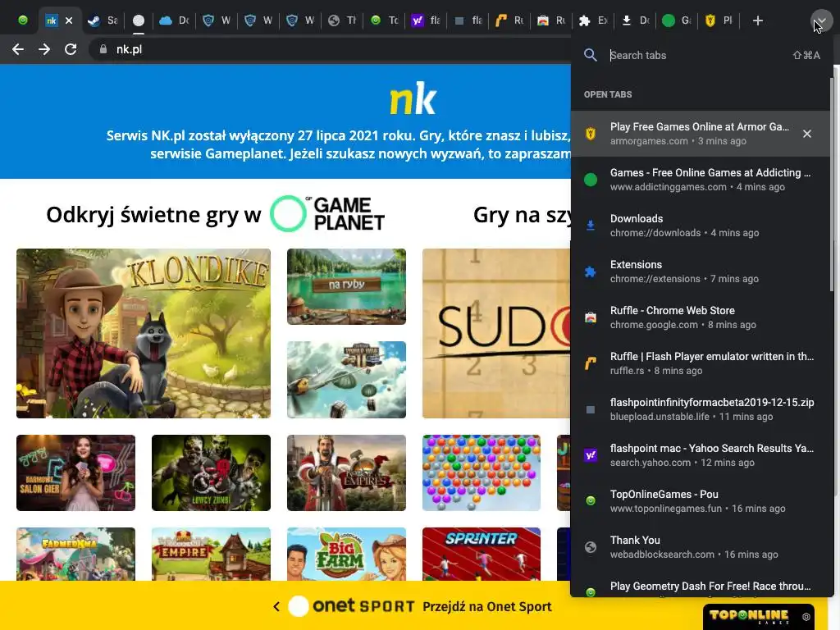Open a new tab with plus button
Screen dimensions: 840x630
(757, 21)
